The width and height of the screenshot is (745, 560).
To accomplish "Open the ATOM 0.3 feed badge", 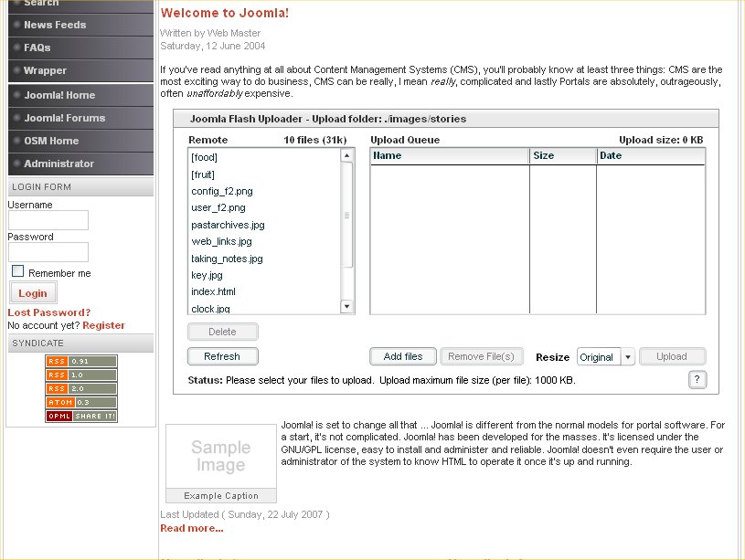I will coord(81,402).
